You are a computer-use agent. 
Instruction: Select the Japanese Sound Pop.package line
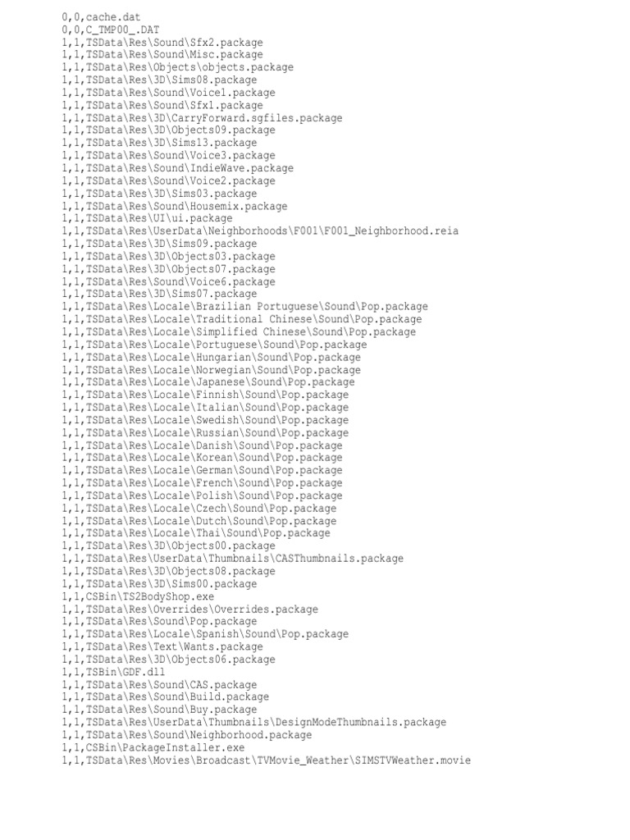coord(208,382)
